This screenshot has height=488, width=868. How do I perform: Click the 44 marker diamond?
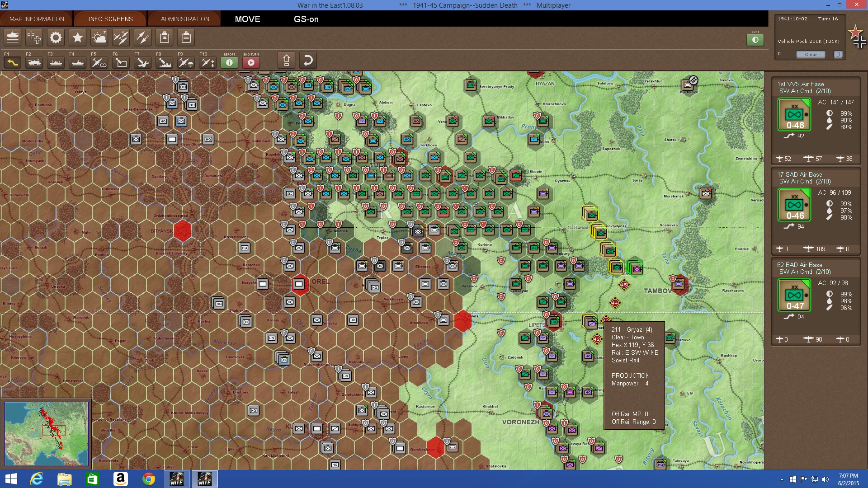(615, 303)
